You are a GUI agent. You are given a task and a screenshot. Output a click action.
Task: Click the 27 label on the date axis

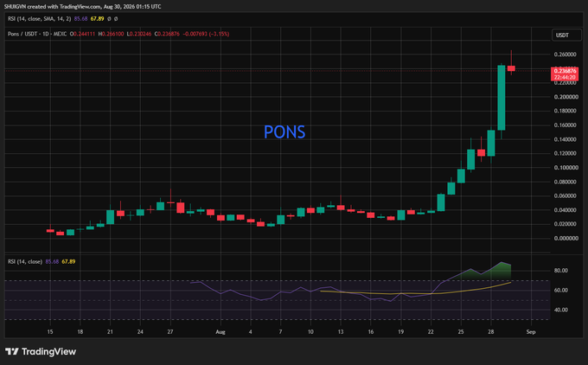(x=170, y=332)
